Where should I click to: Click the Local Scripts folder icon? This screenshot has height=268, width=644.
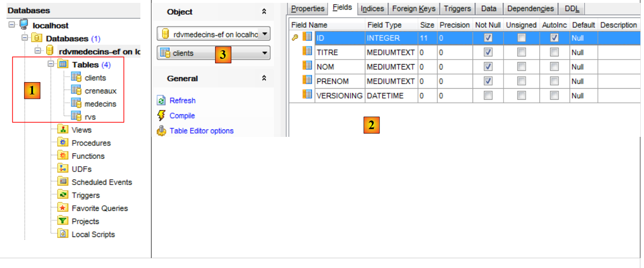[x=62, y=234]
